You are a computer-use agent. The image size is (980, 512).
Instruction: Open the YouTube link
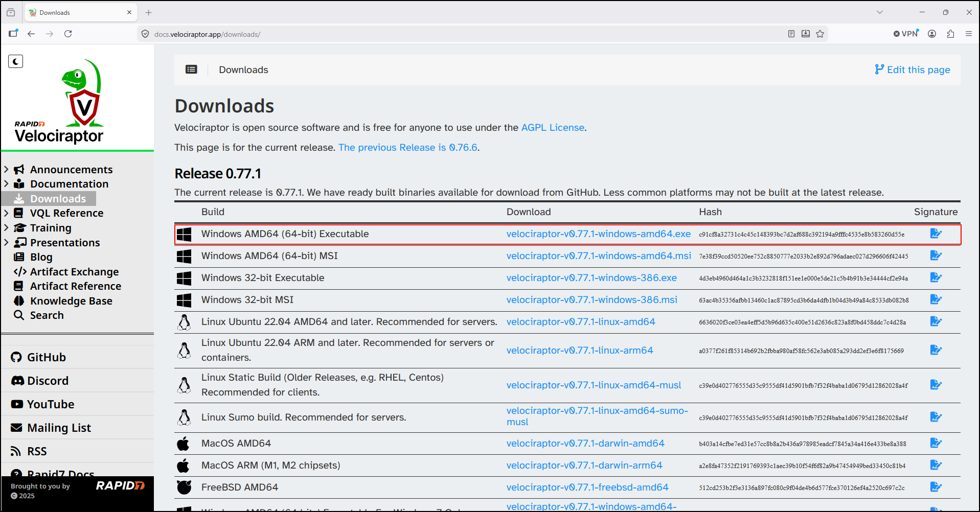[51, 404]
